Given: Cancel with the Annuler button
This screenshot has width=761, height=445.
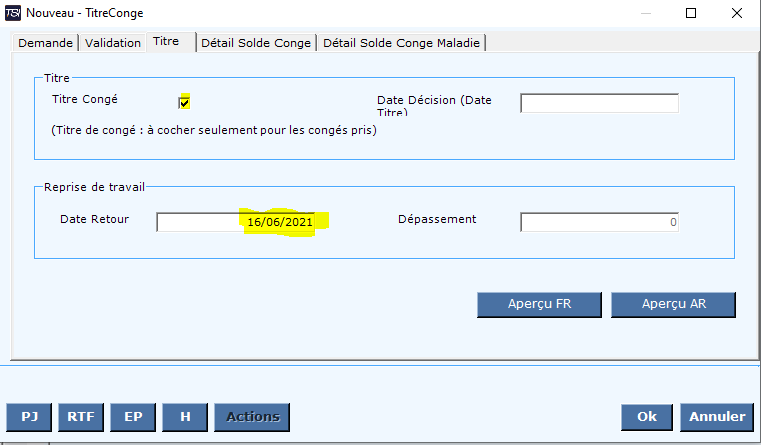Looking at the screenshot, I should pyautogui.click(x=717, y=417).
